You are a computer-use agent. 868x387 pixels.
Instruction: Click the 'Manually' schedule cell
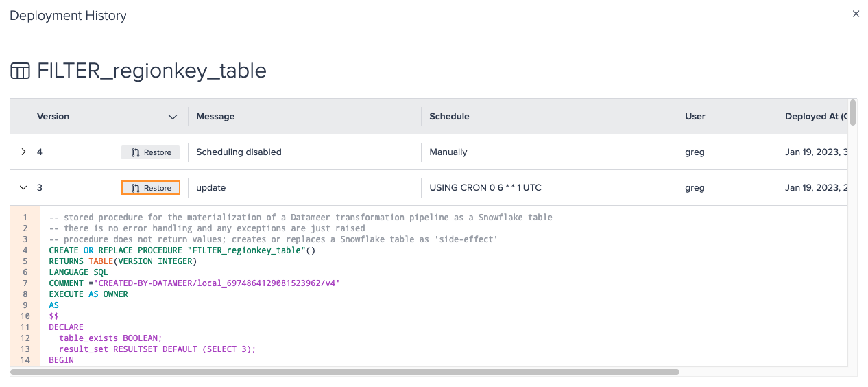point(448,152)
